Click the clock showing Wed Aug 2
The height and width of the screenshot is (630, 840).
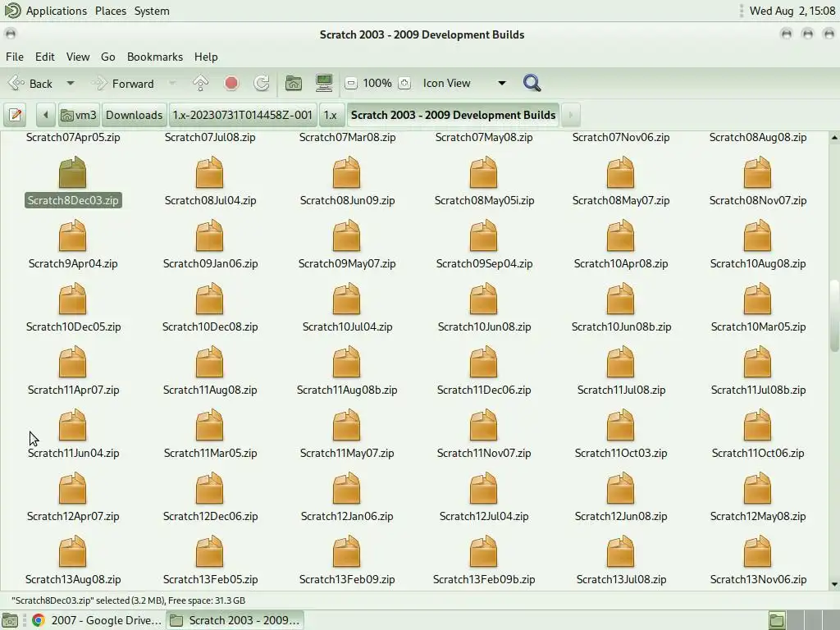792,11
